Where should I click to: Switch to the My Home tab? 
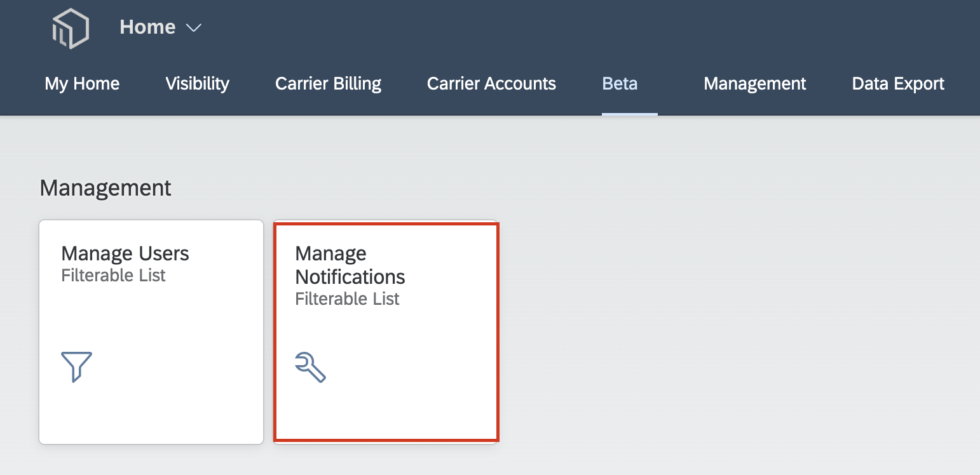click(x=82, y=83)
